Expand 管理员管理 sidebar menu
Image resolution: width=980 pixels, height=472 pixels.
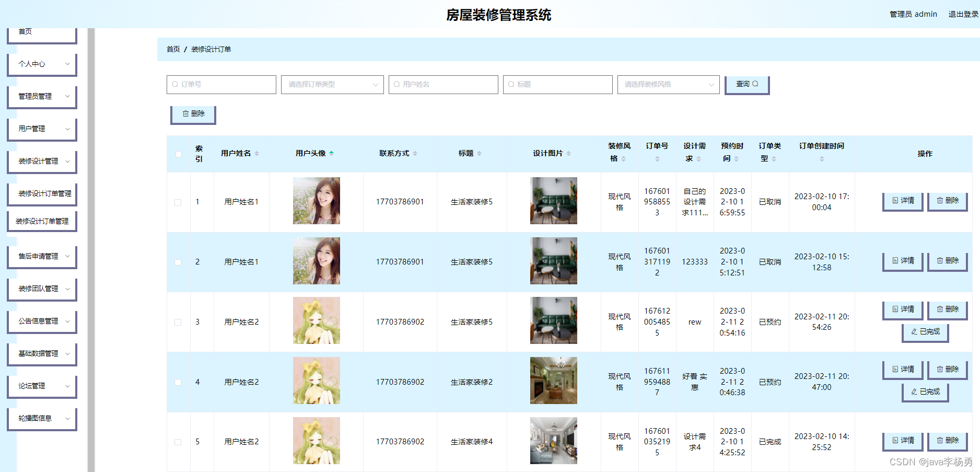(42, 97)
